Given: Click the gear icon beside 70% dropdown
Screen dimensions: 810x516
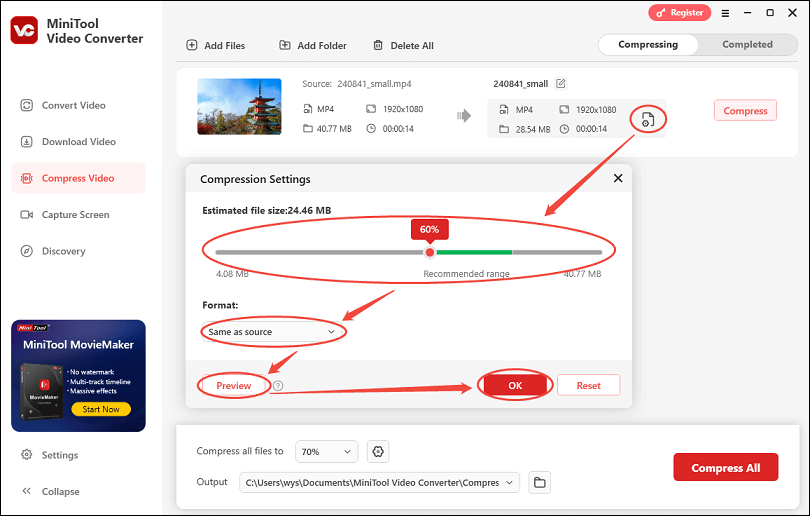Looking at the screenshot, I should pyautogui.click(x=378, y=451).
